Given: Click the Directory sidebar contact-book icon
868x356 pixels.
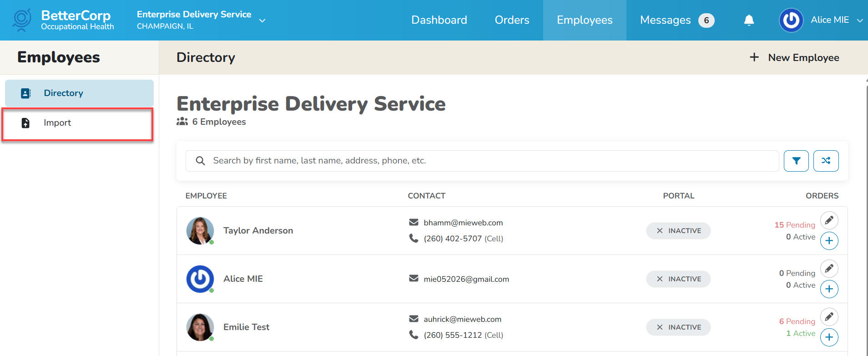Looking at the screenshot, I should 26,93.
